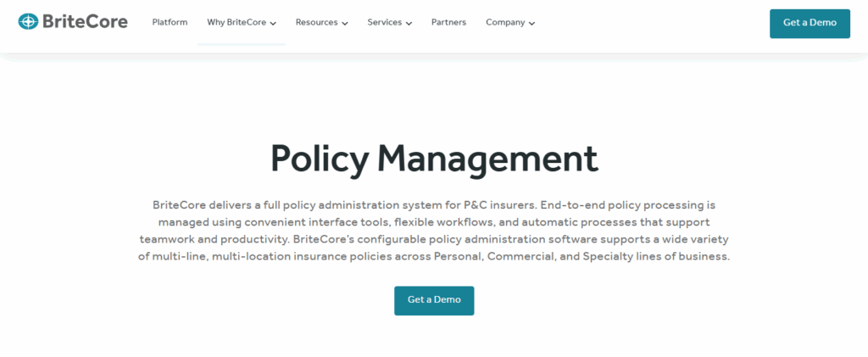868x357 pixels.
Task: Click Get a Demo below the description
Action: [434, 300]
